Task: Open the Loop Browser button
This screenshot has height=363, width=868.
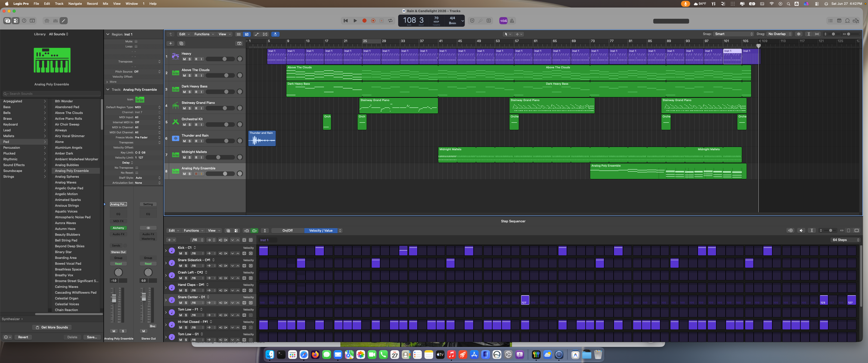Action: [847, 20]
